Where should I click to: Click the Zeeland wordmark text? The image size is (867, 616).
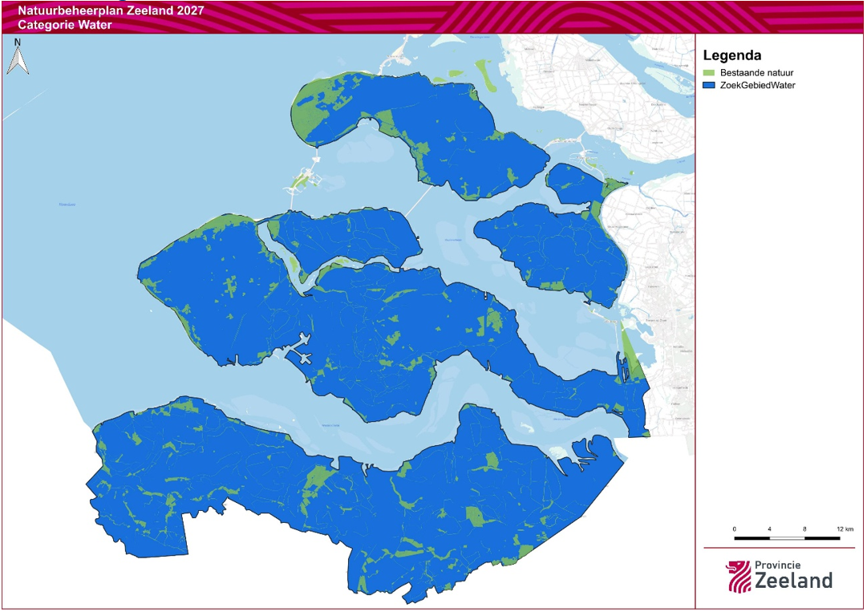point(793,582)
